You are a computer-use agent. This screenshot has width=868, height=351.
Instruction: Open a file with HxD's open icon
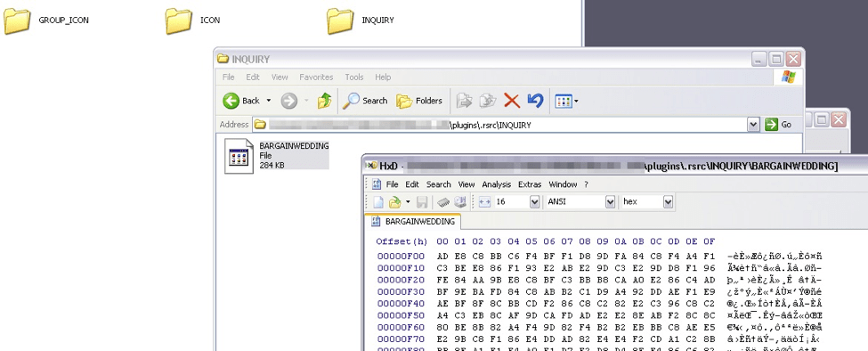(x=394, y=202)
